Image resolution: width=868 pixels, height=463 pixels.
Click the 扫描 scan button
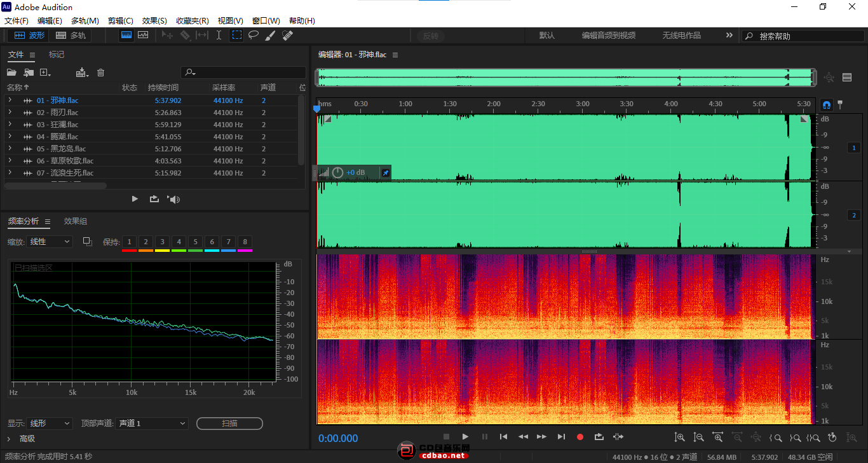229,423
